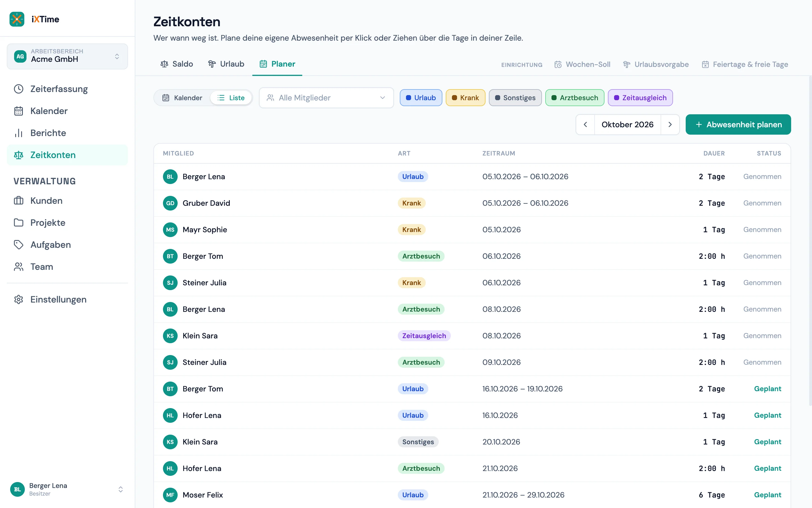The image size is (812, 508).
Task: Click the Zeitkonten scale icon in the sidebar
Action: (x=18, y=155)
